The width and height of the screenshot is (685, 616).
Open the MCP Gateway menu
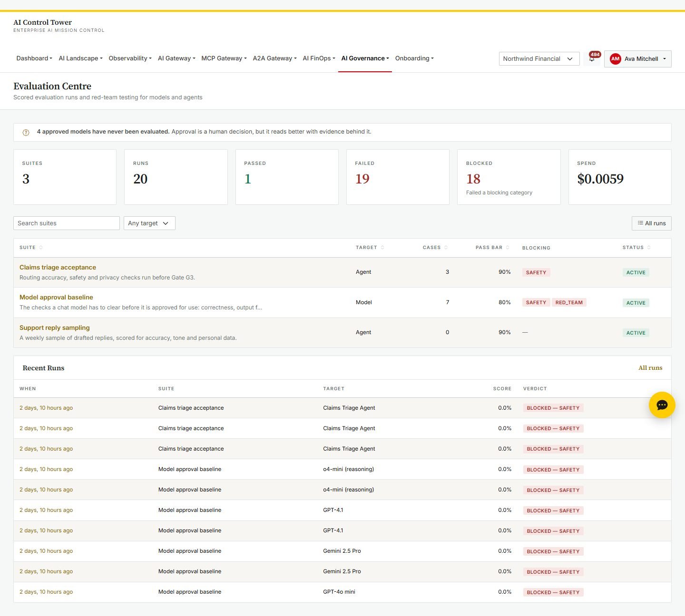tap(224, 58)
